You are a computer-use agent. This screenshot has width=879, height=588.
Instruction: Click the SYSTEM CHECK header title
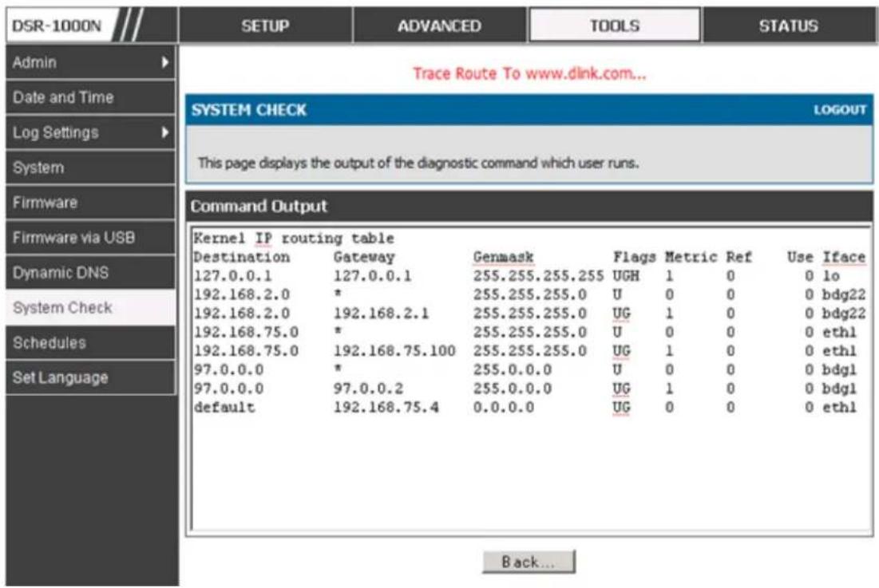point(249,110)
